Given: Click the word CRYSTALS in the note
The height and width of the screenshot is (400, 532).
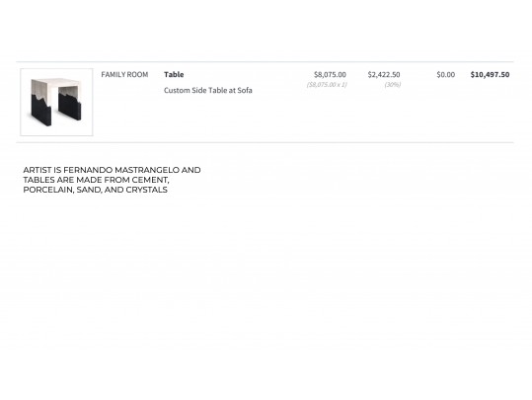Looking at the screenshot, I should pos(146,190).
